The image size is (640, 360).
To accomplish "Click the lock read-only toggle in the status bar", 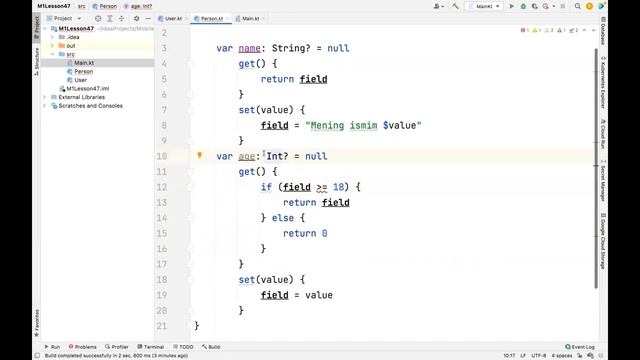I will pyautogui.click(x=579, y=356).
